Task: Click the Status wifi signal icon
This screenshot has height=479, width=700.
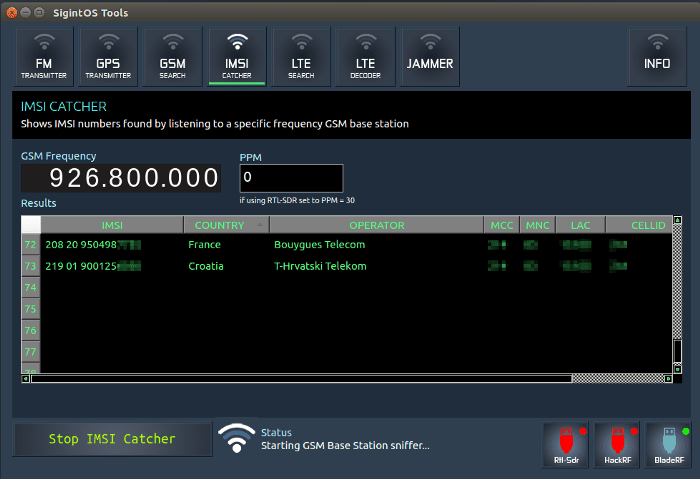Action: click(x=236, y=438)
